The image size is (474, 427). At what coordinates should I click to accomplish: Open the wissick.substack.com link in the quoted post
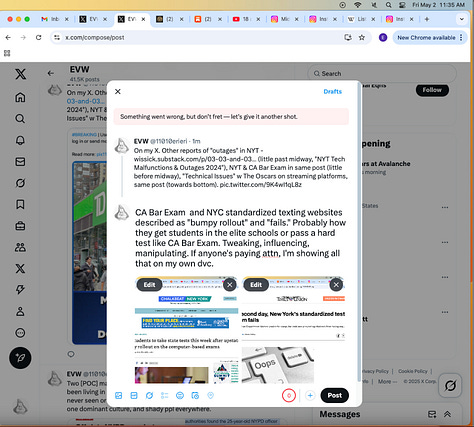tap(195, 159)
